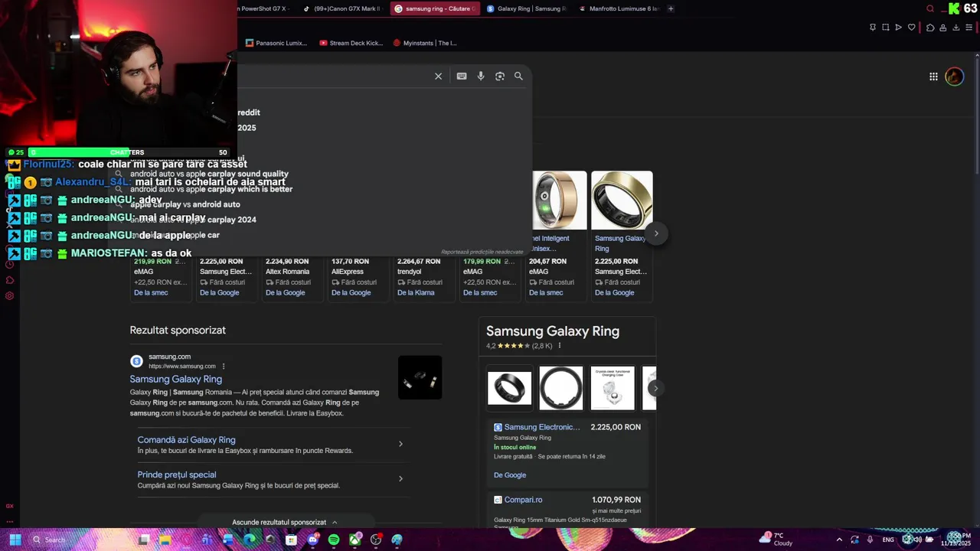Image resolution: width=980 pixels, height=551 pixels.
Task: Clear the Google search box text
Action: coord(438,77)
